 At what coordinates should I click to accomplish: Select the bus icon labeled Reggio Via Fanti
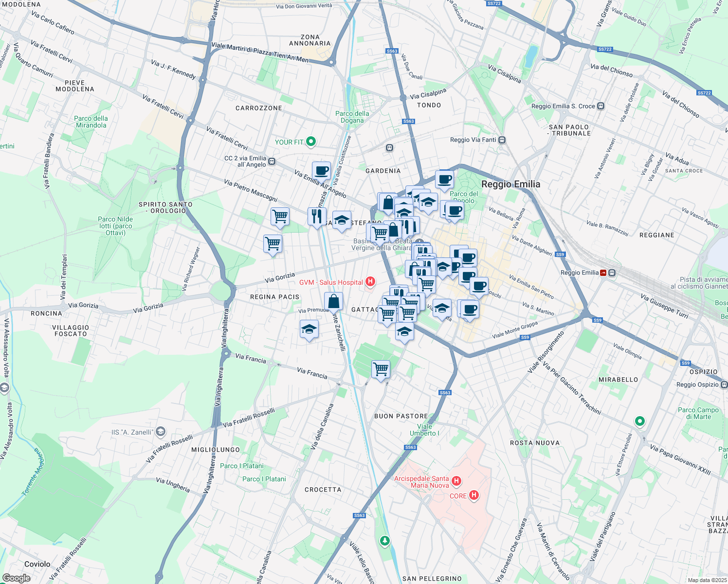point(503,140)
